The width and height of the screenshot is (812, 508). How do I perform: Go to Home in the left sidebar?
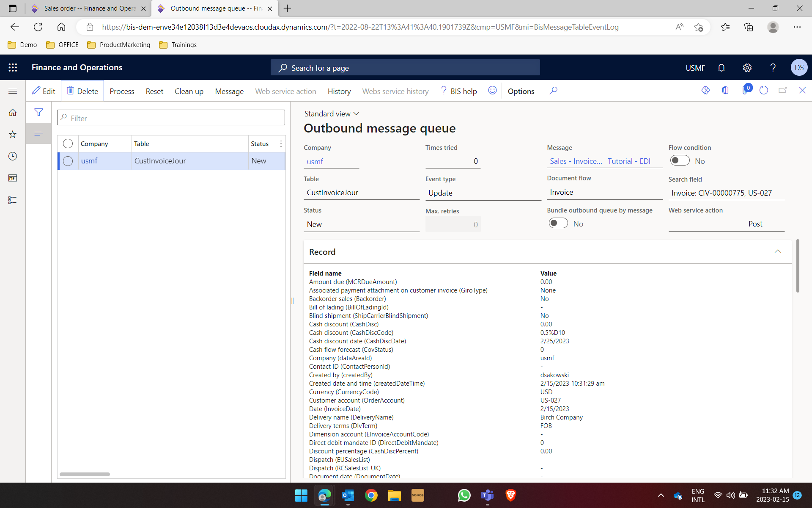[13, 112]
